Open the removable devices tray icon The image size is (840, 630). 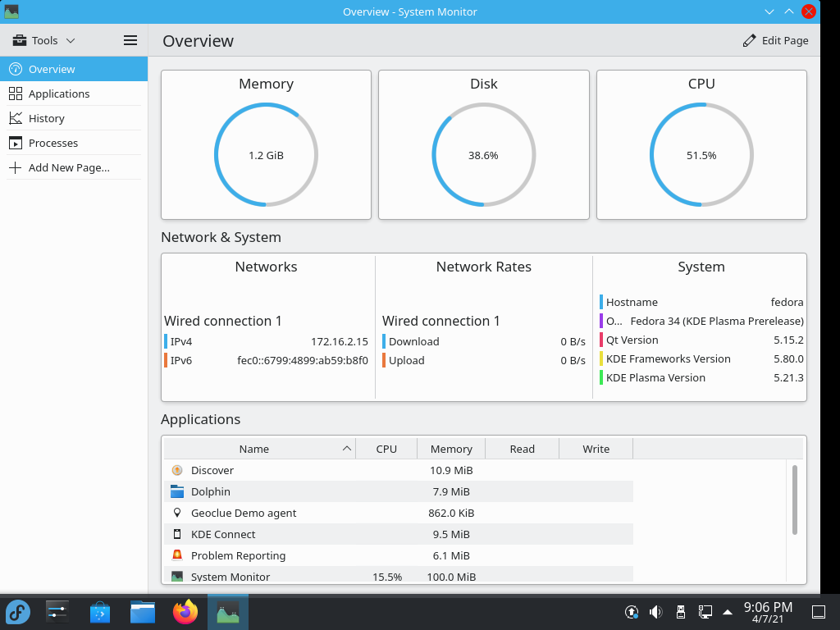coord(680,612)
